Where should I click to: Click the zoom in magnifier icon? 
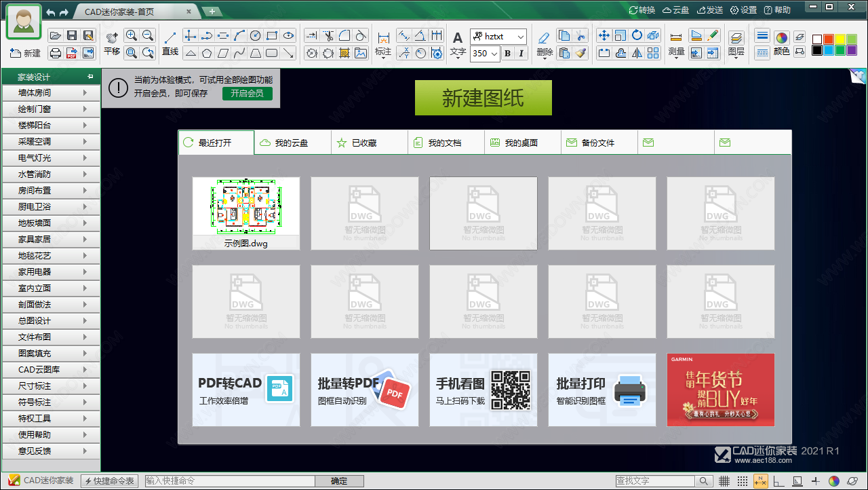[x=132, y=35]
